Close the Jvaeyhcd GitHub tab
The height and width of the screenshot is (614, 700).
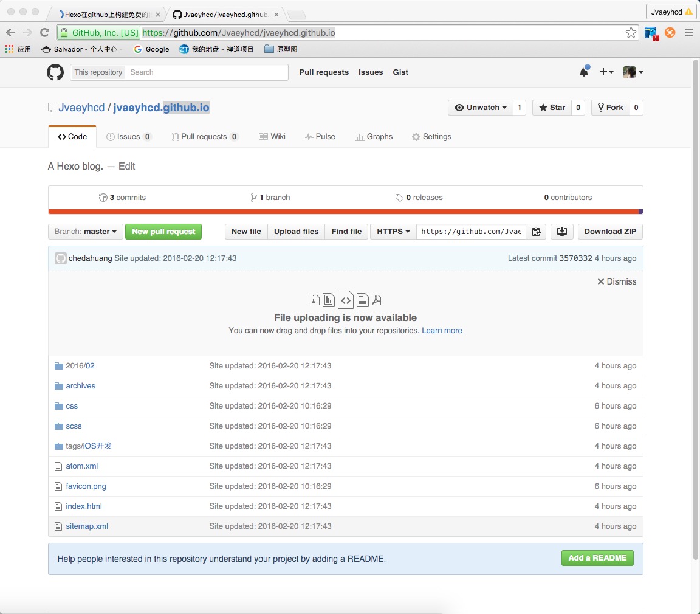click(276, 15)
